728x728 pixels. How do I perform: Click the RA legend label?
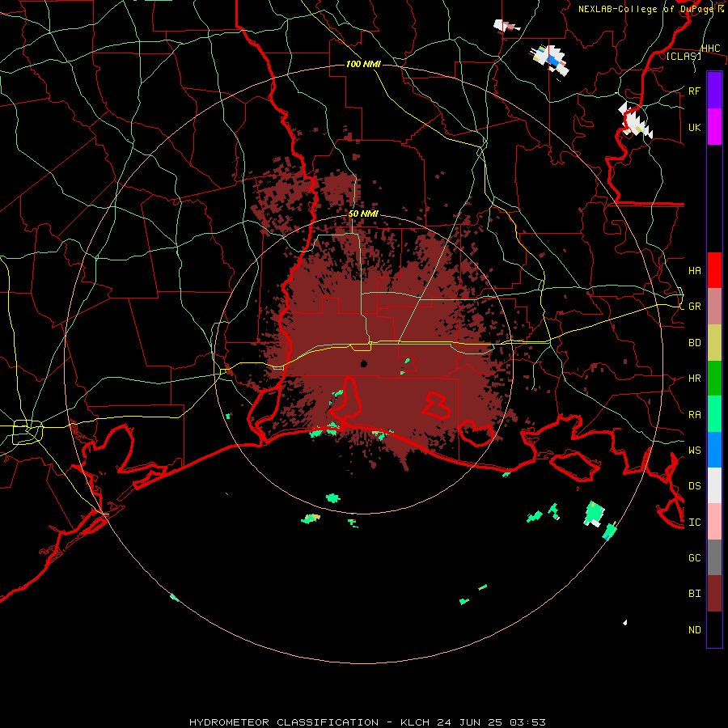tap(695, 415)
